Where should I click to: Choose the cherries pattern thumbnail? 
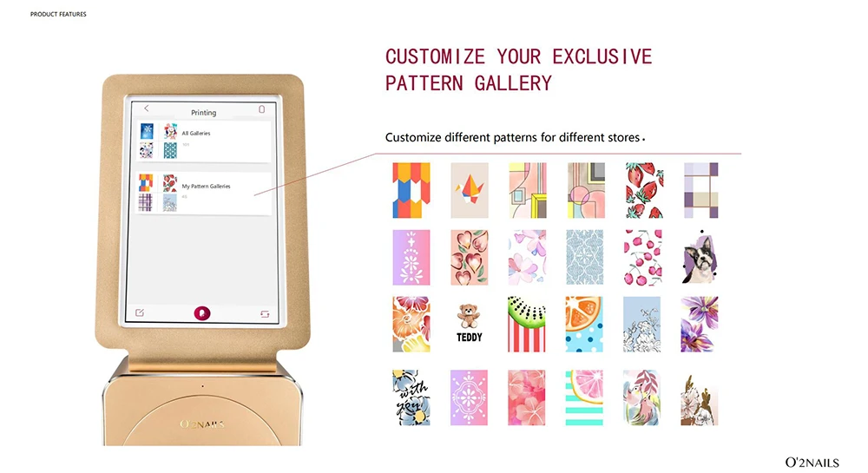click(x=642, y=258)
